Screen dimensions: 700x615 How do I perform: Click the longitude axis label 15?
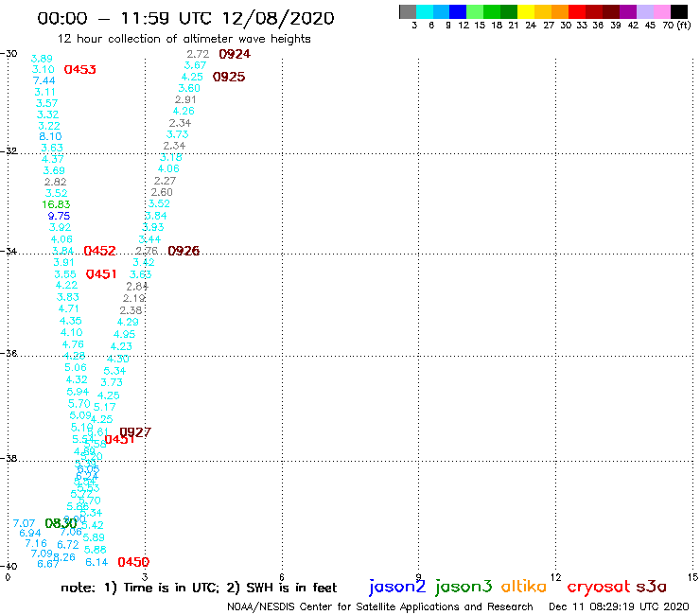coord(692,577)
